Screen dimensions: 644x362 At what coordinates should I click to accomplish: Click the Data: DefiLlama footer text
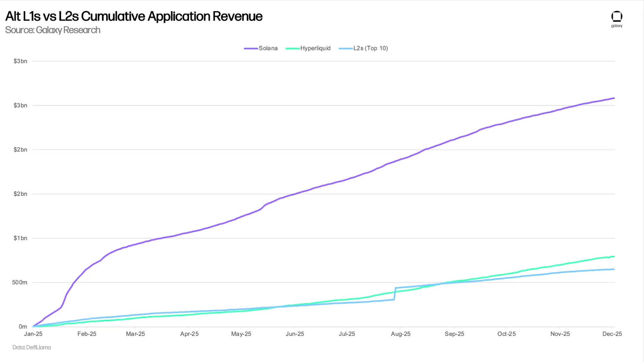[32, 347]
